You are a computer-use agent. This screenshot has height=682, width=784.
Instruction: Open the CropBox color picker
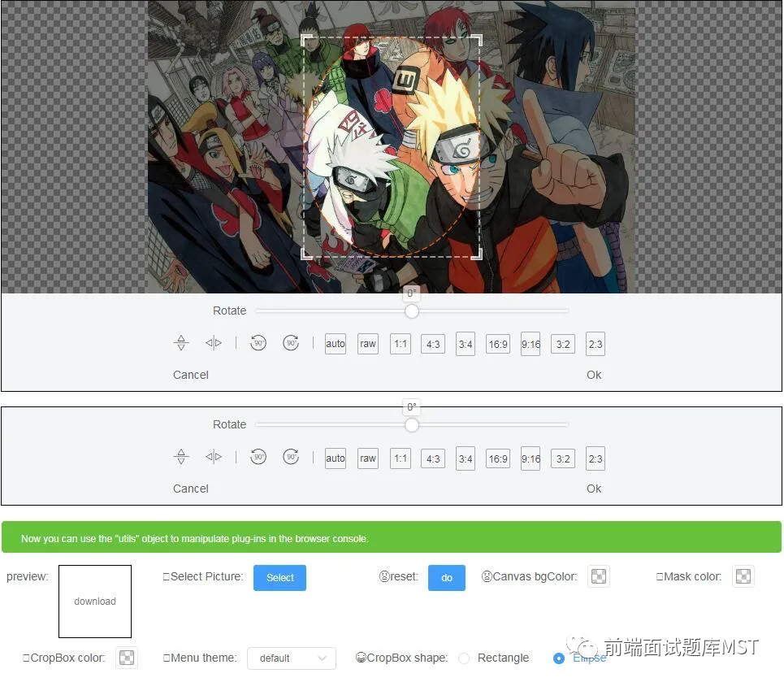click(x=126, y=658)
